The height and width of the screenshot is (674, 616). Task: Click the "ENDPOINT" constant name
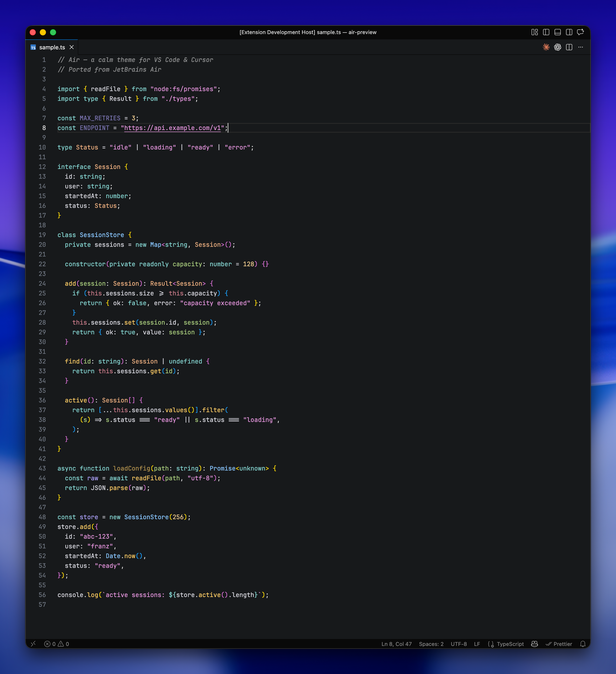95,128
